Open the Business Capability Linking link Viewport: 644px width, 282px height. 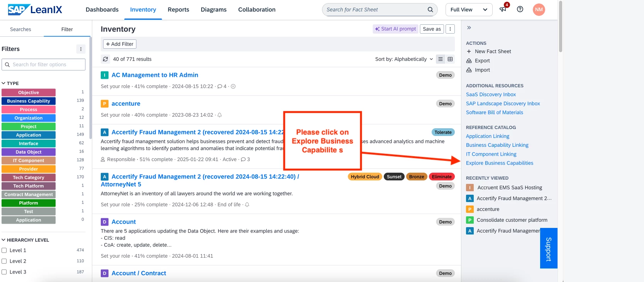click(x=497, y=145)
